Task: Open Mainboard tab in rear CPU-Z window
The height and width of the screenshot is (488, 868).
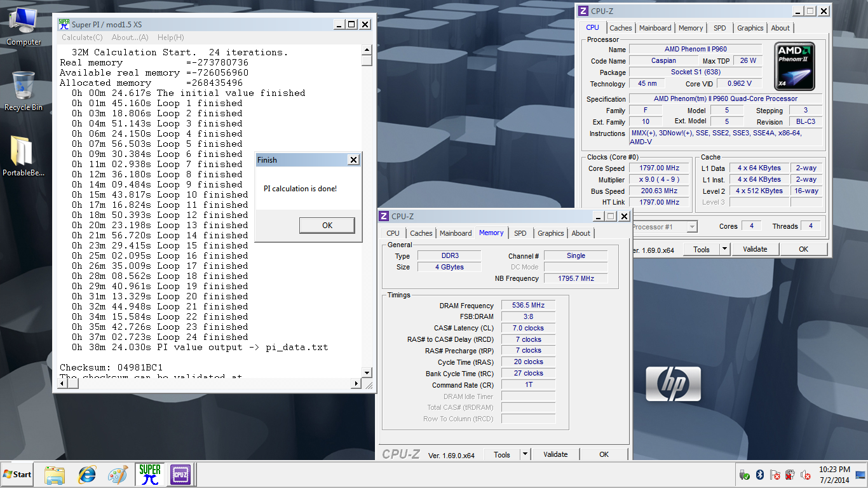Action: 655,28
